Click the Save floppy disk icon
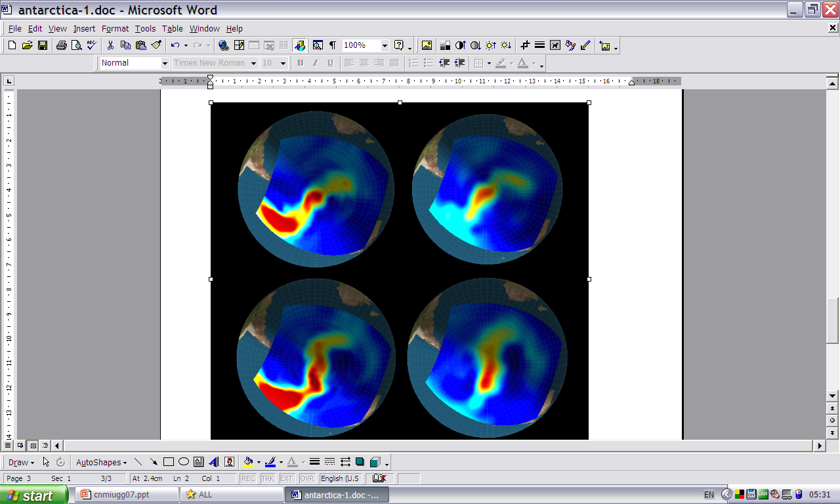The height and width of the screenshot is (504, 840). (43, 45)
